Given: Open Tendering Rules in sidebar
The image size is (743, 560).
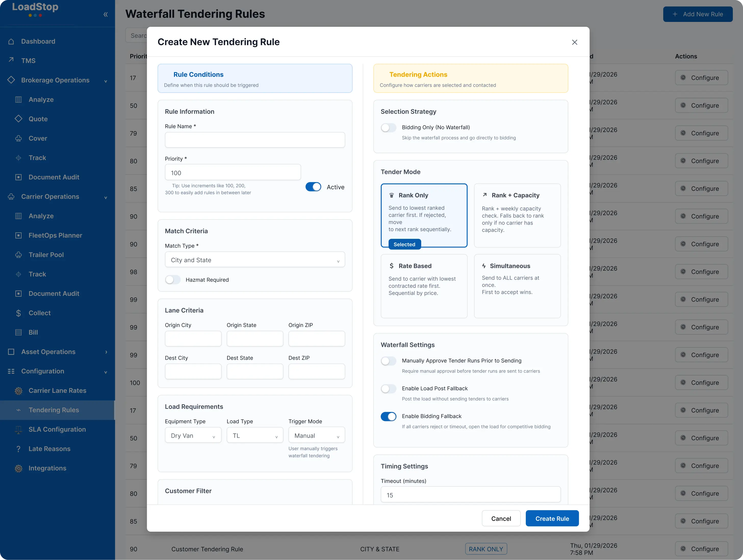Looking at the screenshot, I should pos(57,410).
